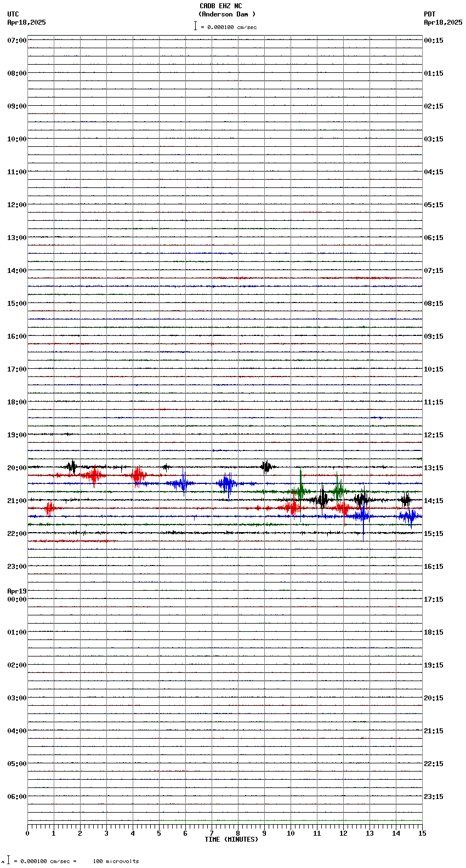Click the x-axis tick label "12"

click(x=343, y=833)
